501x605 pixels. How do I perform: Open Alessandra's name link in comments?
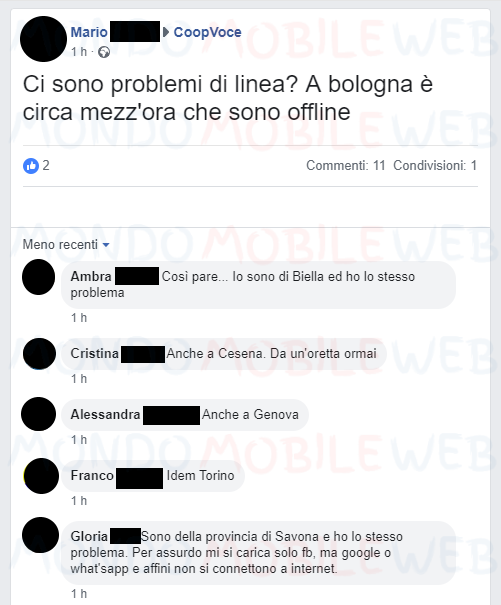point(105,414)
